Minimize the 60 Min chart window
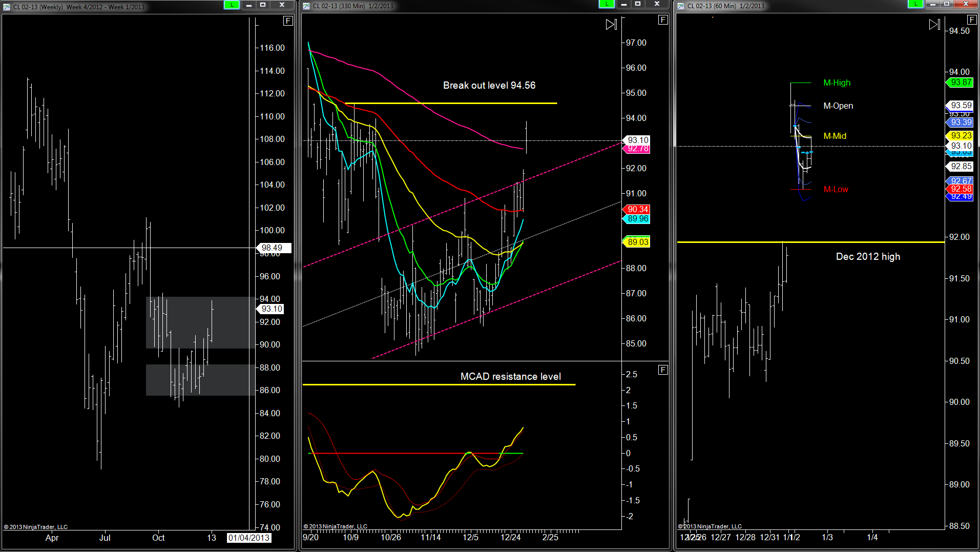The width and height of the screenshot is (980, 552). (932, 4)
